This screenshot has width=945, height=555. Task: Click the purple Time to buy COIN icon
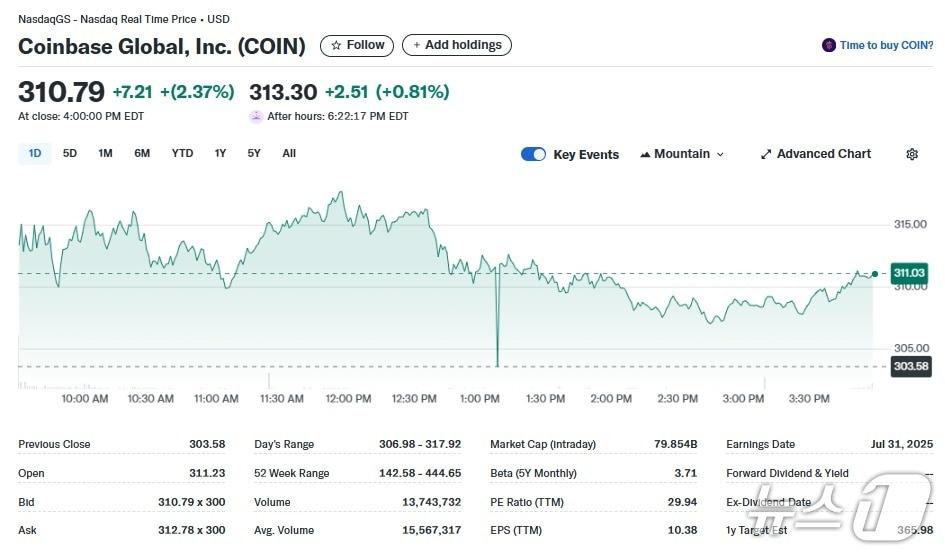coord(828,45)
